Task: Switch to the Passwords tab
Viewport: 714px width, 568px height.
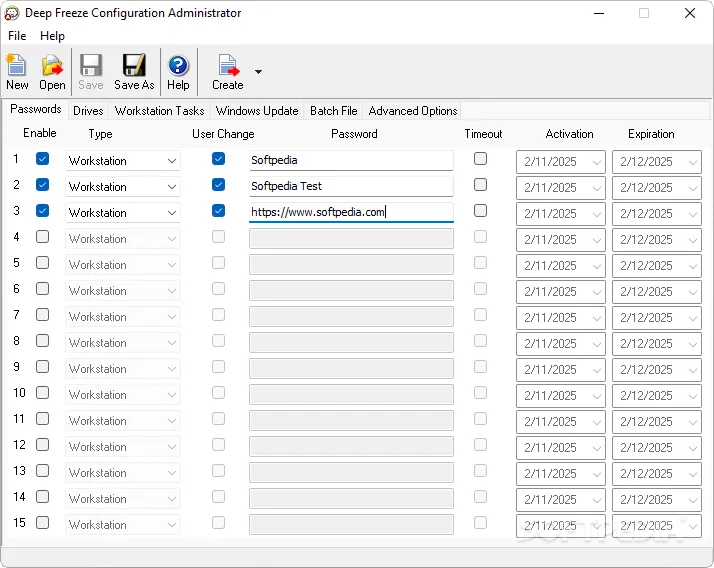Action: coord(36,109)
